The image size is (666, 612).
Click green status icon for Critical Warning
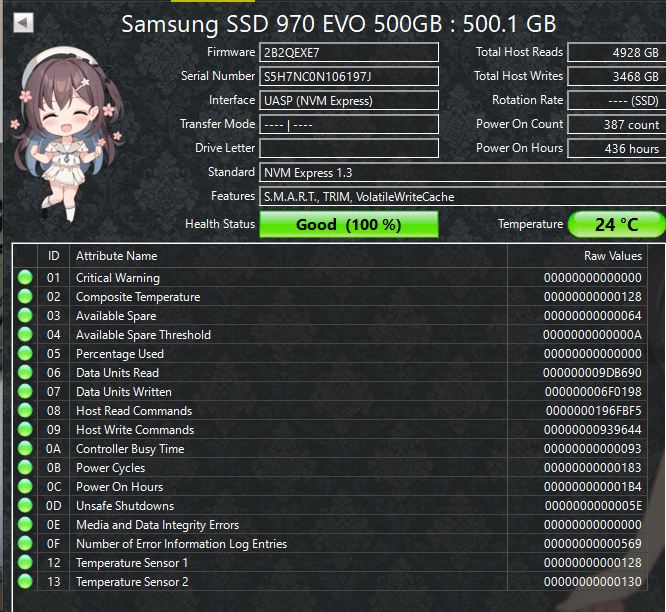25,277
